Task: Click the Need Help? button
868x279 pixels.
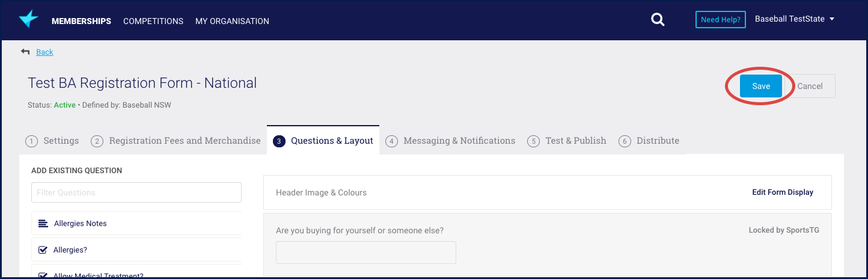Action: pyautogui.click(x=721, y=20)
